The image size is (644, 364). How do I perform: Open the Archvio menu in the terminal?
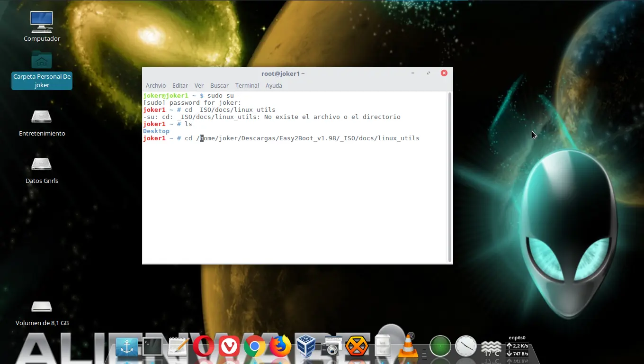pos(156,85)
